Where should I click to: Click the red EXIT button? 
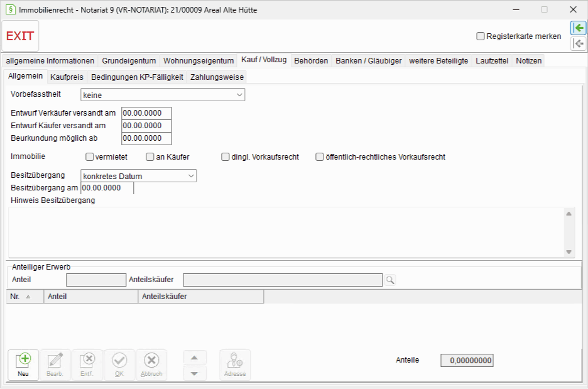coord(20,36)
